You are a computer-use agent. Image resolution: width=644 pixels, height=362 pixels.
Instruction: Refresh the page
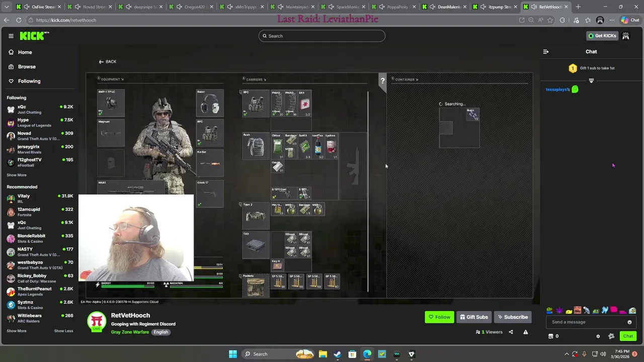tap(19, 20)
